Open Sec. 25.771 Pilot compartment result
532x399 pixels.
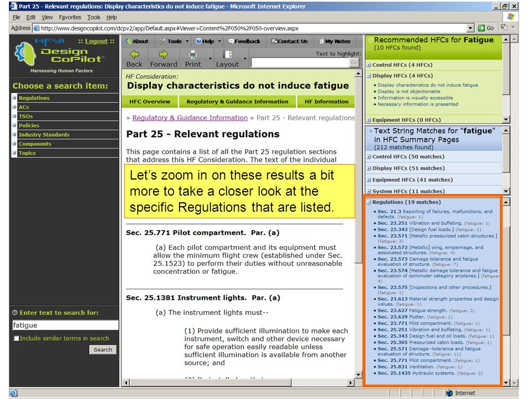point(428,360)
